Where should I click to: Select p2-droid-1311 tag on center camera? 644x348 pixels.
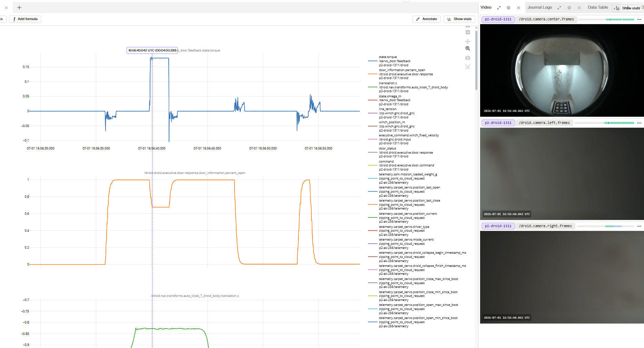(x=498, y=19)
